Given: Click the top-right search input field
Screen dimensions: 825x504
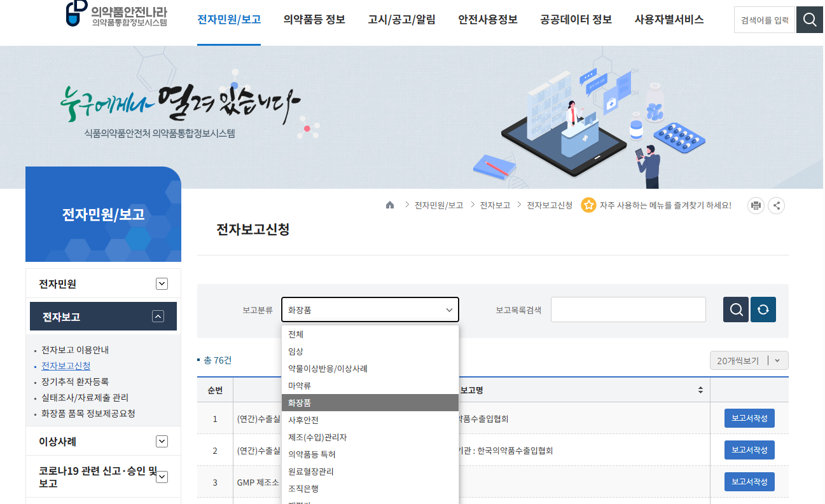Looking at the screenshot, I should point(764,20).
